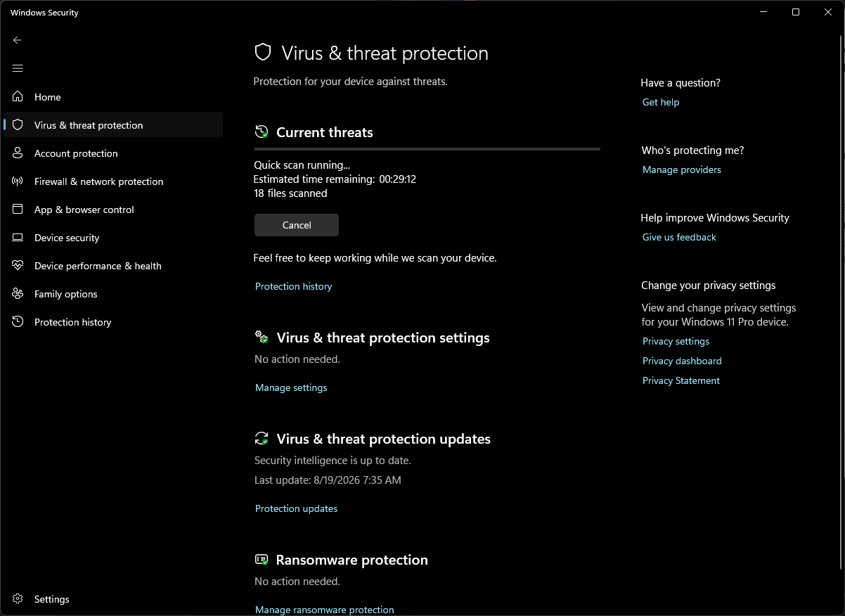The image size is (845, 616).
Task: Click 'Last update: 8/19/2026 7:35 AM' text
Action: (328, 480)
